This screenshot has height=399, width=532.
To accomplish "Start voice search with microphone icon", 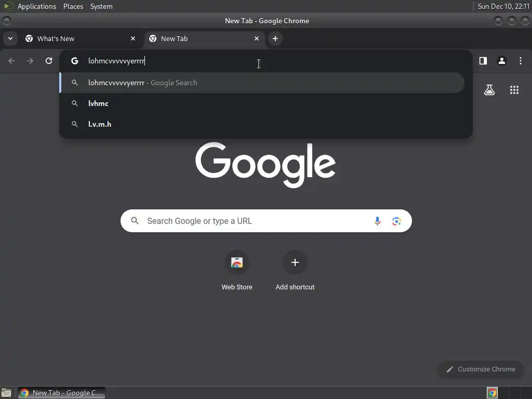I will click(377, 221).
